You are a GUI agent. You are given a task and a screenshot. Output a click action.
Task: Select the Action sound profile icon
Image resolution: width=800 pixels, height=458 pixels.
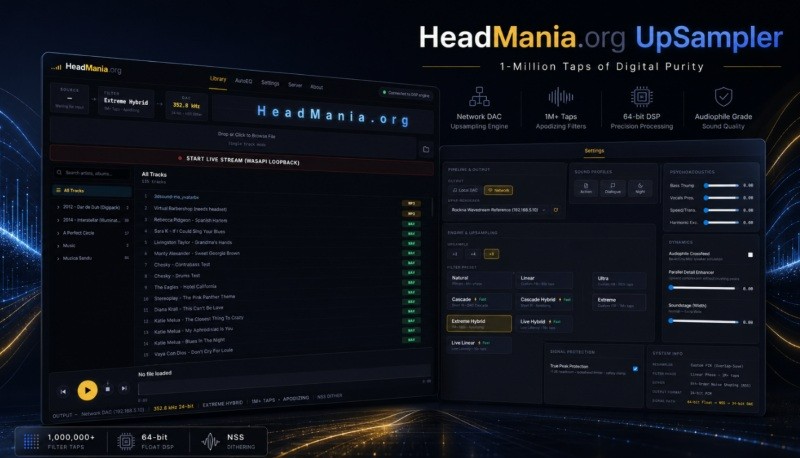[586, 188]
